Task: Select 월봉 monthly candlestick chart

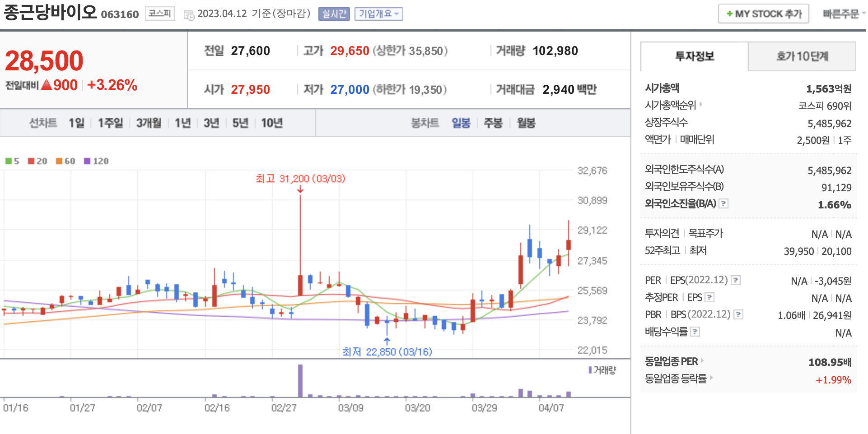Action: click(x=526, y=123)
